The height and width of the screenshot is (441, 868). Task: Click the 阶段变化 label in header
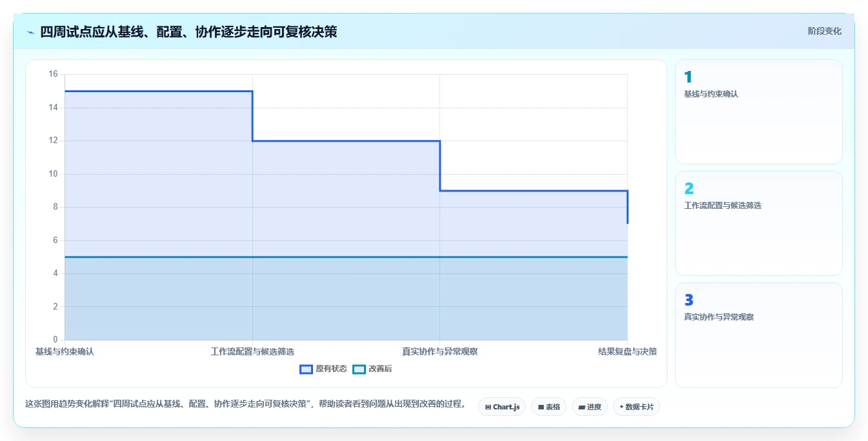point(824,31)
